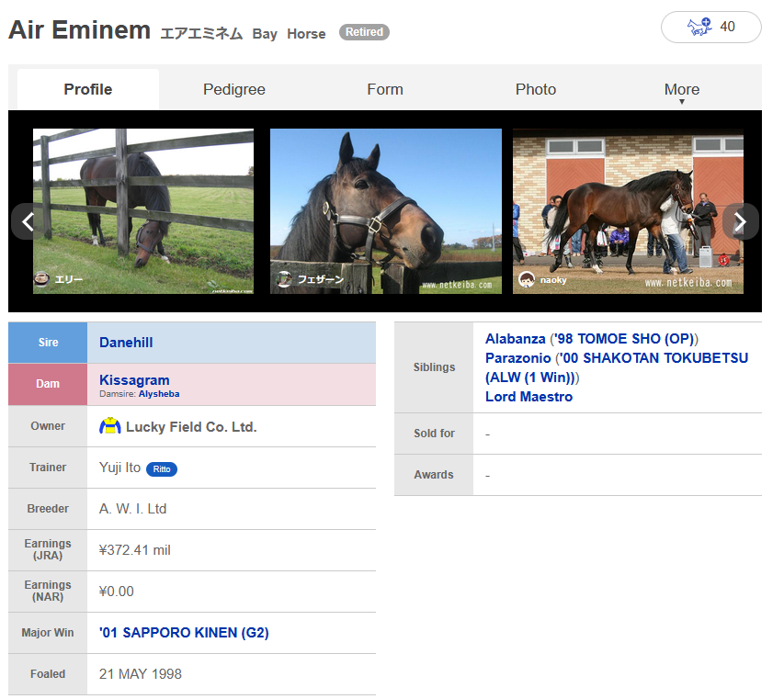This screenshot has height=699, width=784.
Task: Click the エリー user avatar on first photo
Action: coord(41,279)
